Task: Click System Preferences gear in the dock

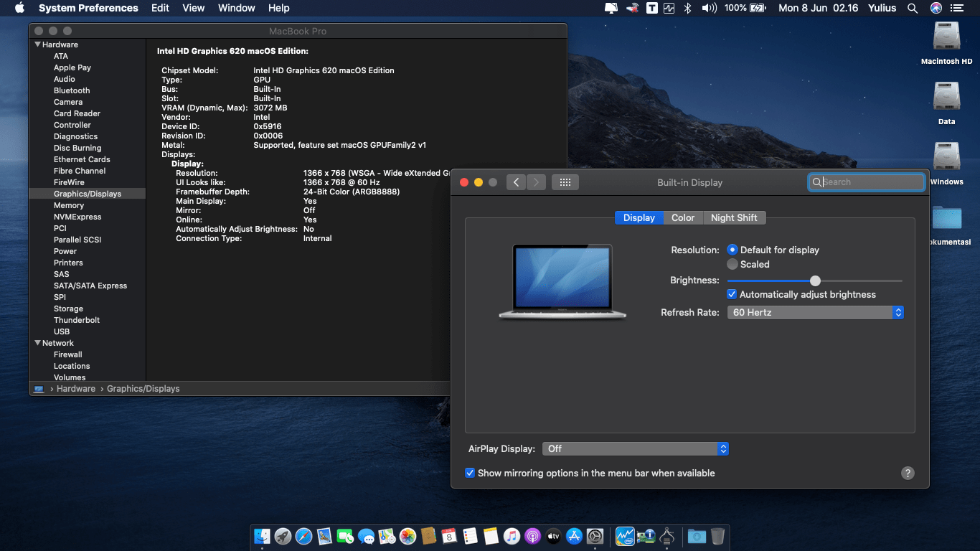Action: 595,536
